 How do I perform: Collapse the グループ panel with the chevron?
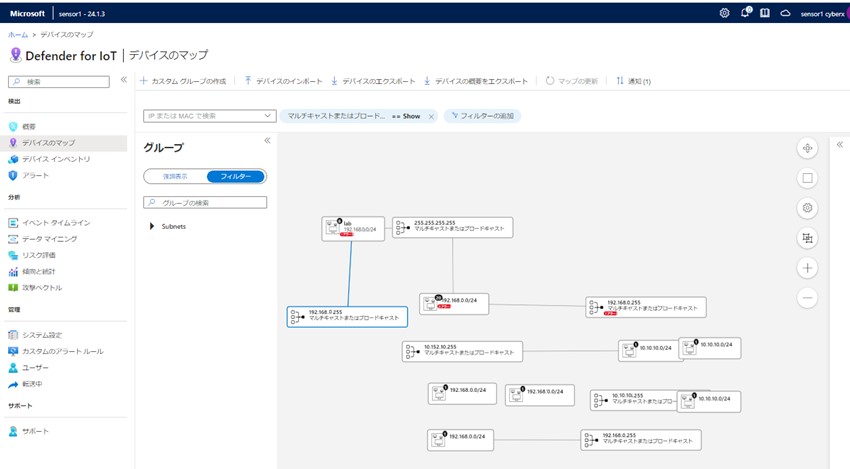click(267, 140)
